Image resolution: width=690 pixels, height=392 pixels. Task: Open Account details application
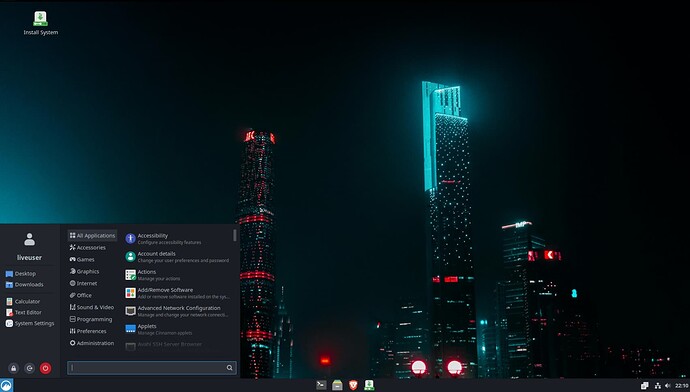177,256
